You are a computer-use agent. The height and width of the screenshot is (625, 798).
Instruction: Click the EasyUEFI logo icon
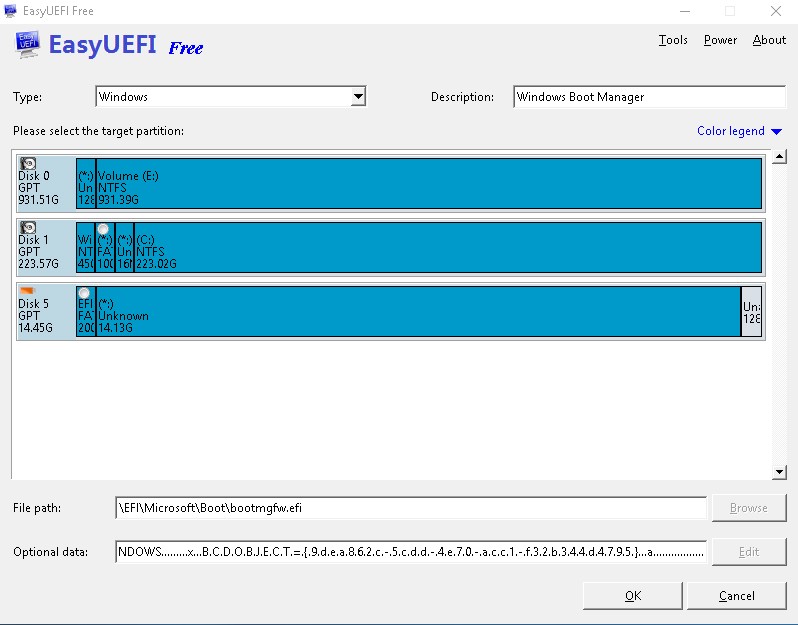coord(27,44)
